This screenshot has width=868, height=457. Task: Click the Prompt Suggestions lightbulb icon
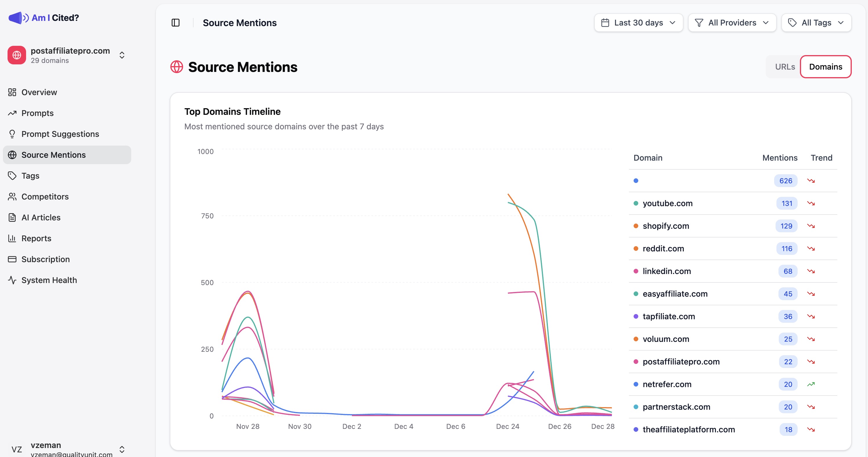tap(12, 134)
